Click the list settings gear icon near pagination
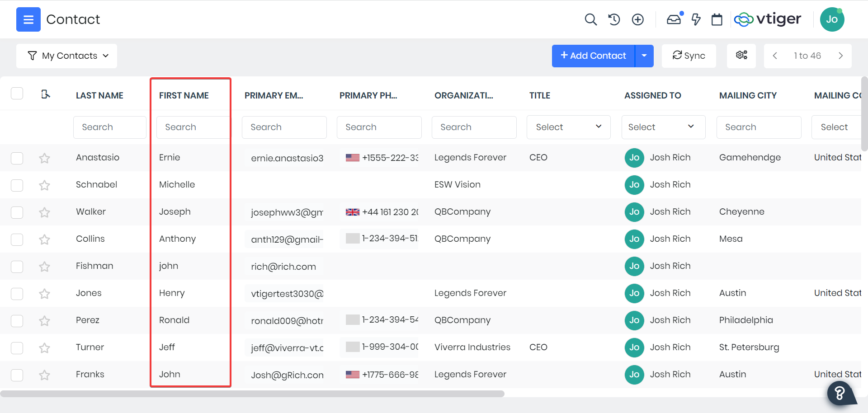Image resolution: width=868 pixels, height=413 pixels. pos(741,55)
